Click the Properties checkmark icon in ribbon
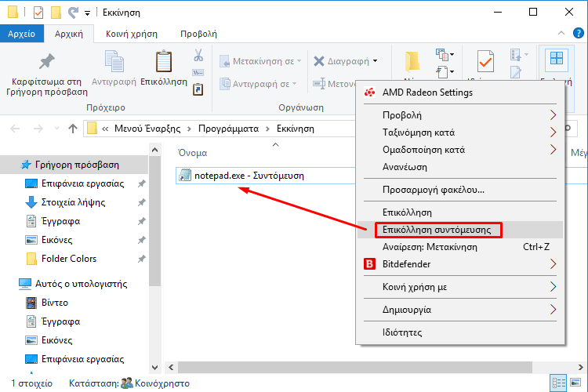Image resolution: width=588 pixels, height=392 pixels. (485, 61)
